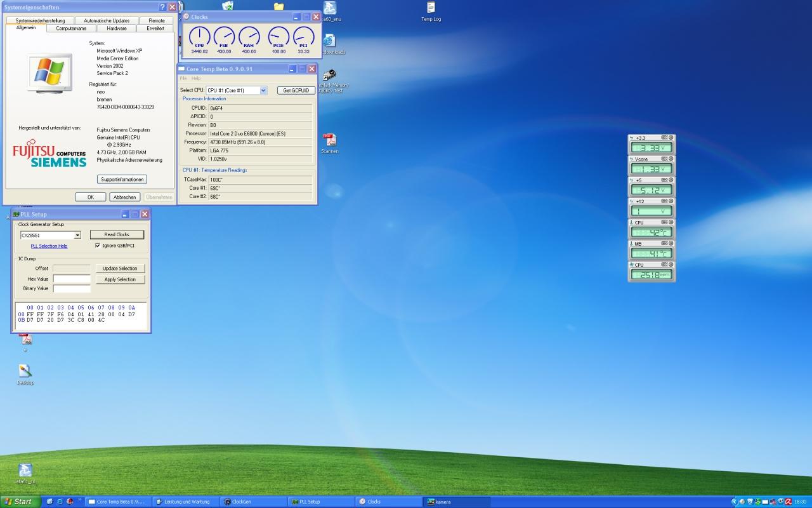This screenshot has height=508, width=812.
Task: Switch to the Computername tab
Action: click(x=71, y=29)
